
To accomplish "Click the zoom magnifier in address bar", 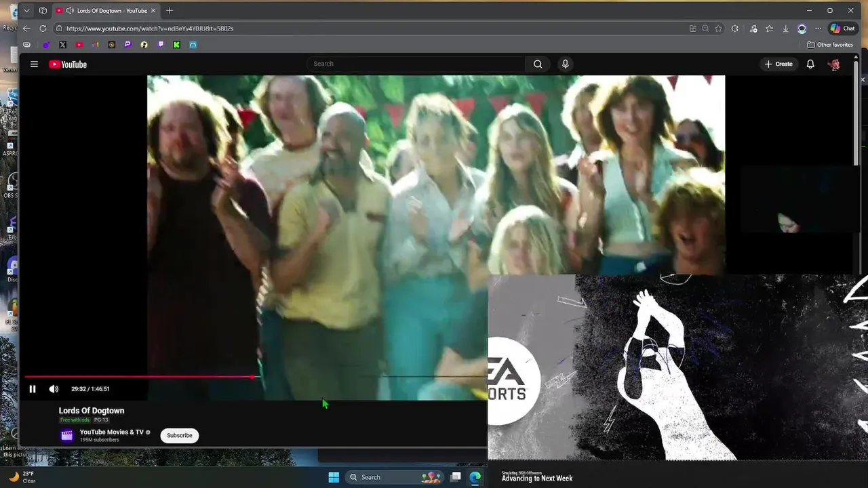I will click(705, 28).
